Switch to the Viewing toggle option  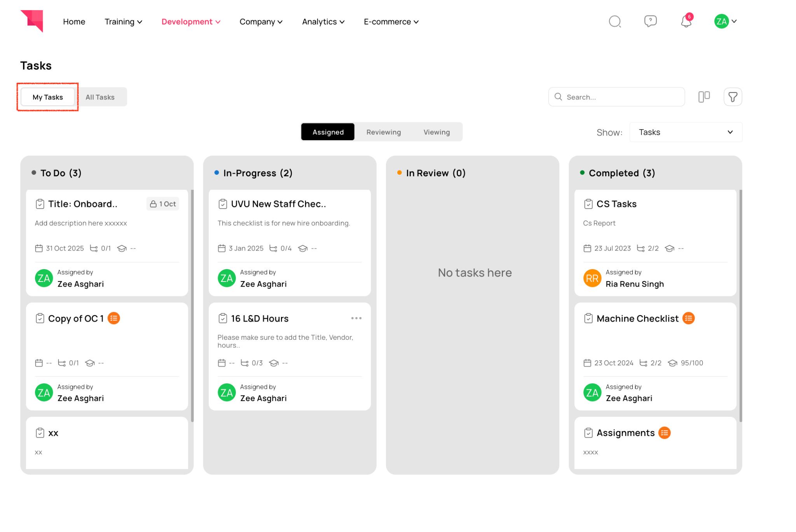pos(436,132)
